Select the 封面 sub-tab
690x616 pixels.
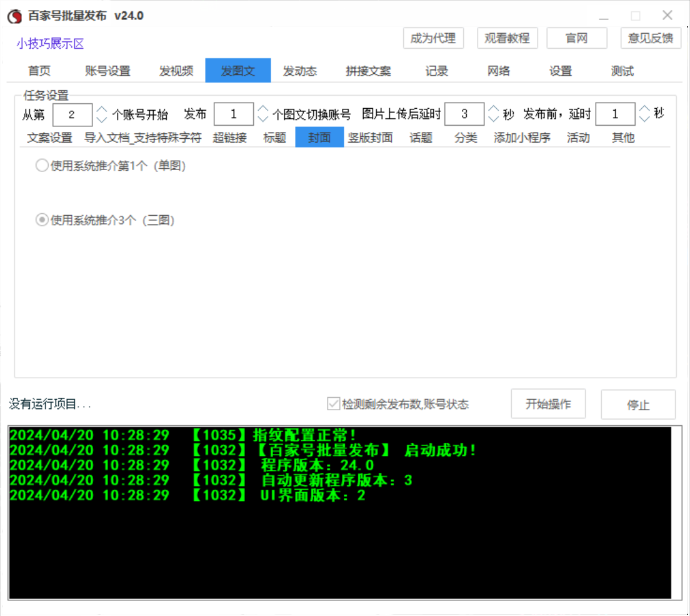(x=319, y=137)
